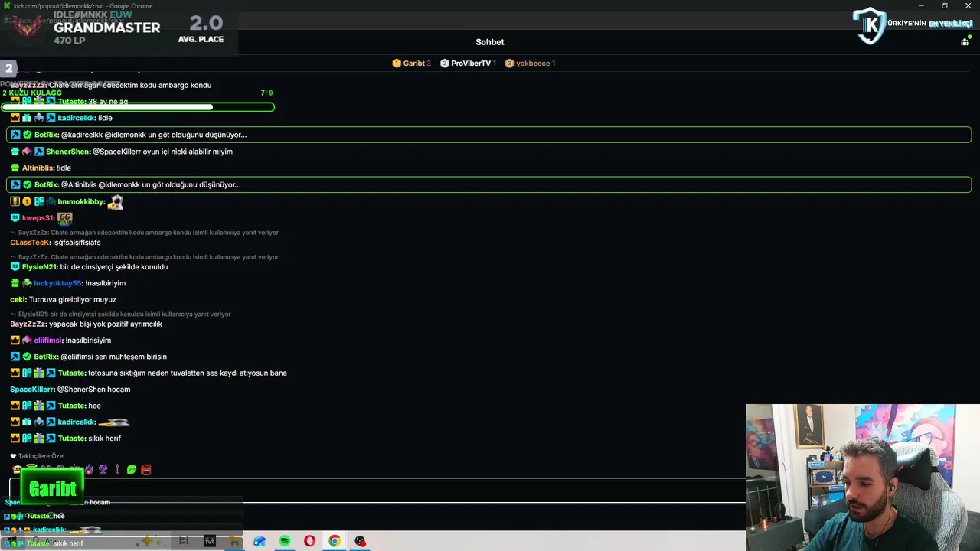Image resolution: width=980 pixels, height=551 pixels.
Task: Click the message "Turnuva girebliyor muyuz"
Action: pos(73,300)
